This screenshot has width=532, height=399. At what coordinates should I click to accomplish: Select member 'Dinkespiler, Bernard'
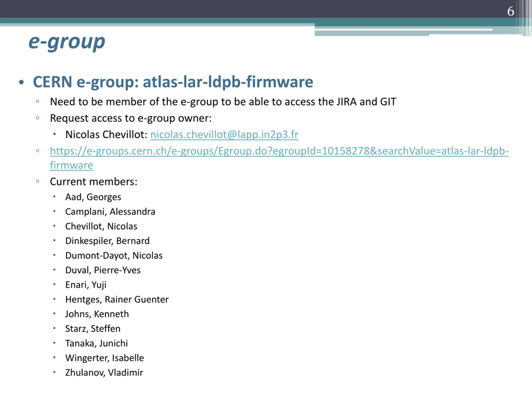click(107, 241)
